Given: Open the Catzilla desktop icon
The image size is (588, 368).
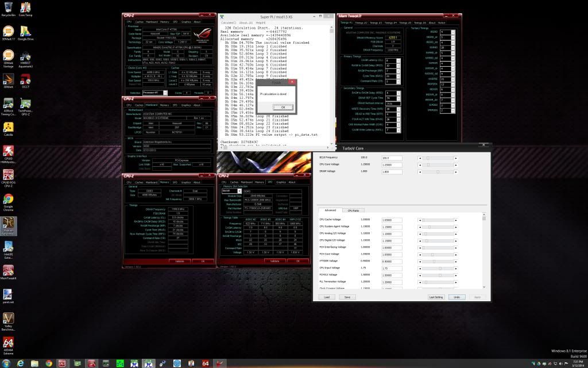Looking at the screenshot, I should (8, 129).
